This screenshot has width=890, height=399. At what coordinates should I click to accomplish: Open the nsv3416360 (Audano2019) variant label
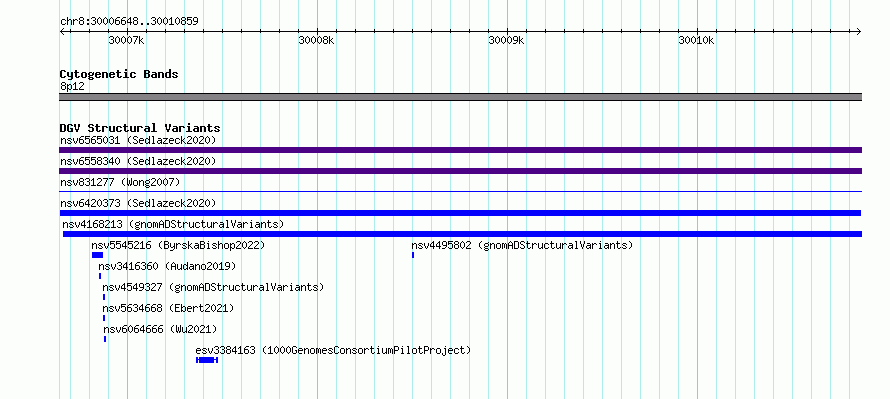coord(167,266)
